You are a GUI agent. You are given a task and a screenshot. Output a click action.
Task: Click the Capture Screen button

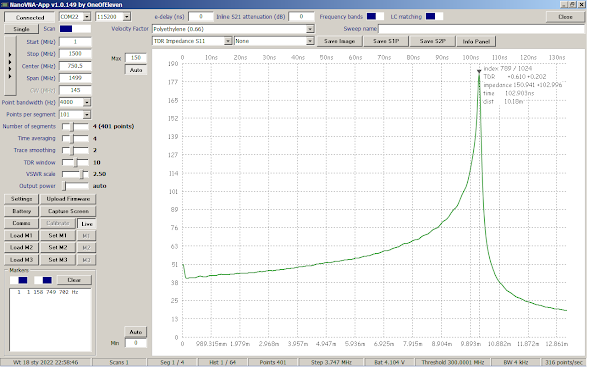(x=68, y=211)
